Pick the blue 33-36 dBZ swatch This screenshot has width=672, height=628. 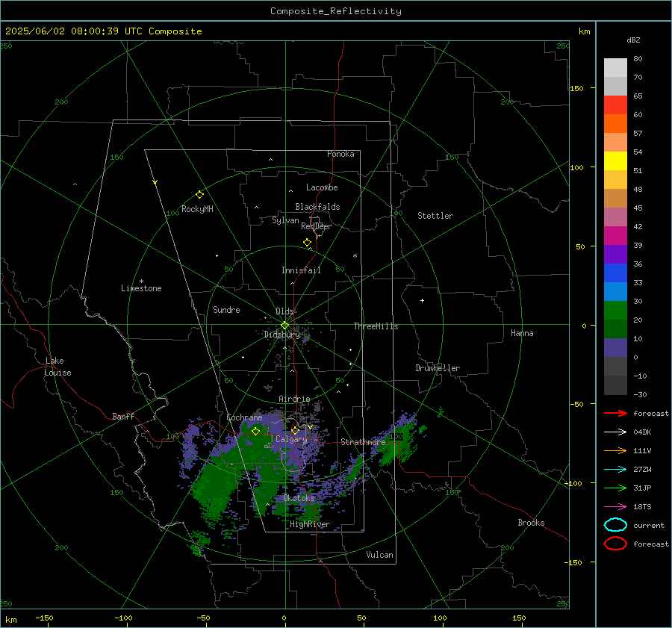pos(615,273)
